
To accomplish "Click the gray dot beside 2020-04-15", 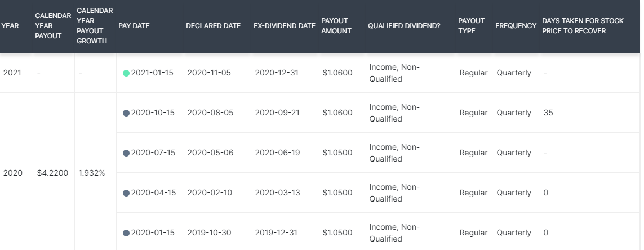I will (x=126, y=193).
